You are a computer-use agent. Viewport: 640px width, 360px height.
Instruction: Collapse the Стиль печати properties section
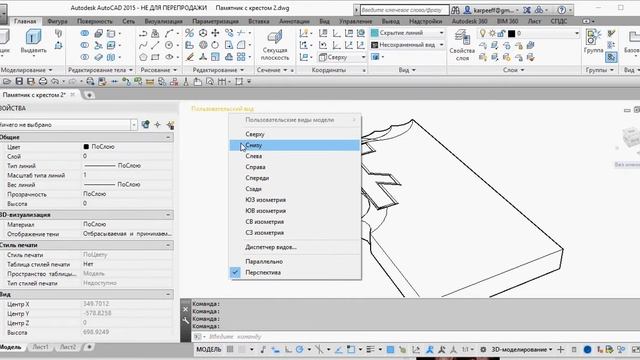pos(168,245)
